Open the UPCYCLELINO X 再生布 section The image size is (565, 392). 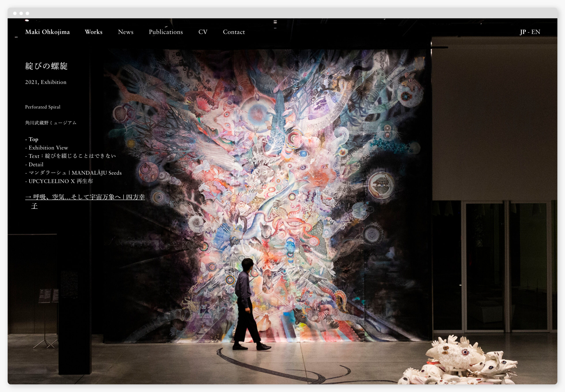(x=59, y=181)
